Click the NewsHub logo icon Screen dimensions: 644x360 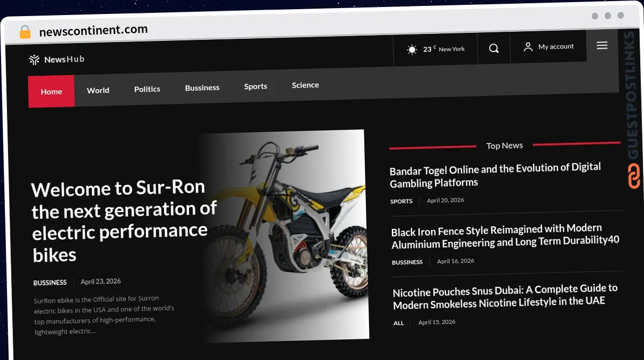click(x=34, y=60)
